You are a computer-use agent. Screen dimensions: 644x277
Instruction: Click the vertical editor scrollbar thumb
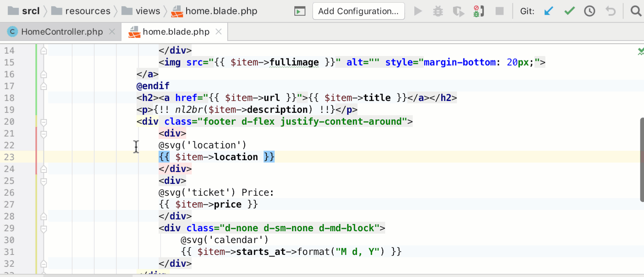point(642,160)
